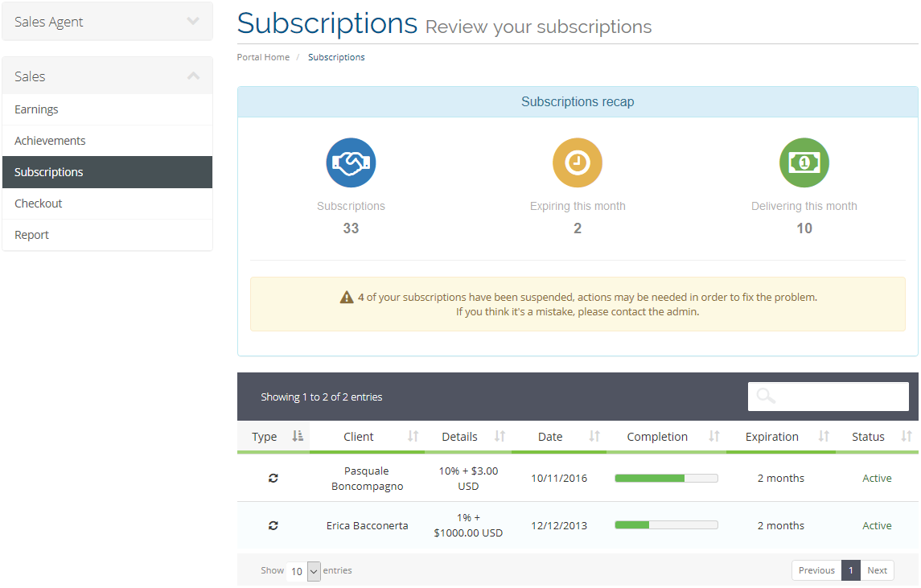Click the Sales Agent panel heading
Viewport: 921px width, 588px height.
[x=108, y=22]
